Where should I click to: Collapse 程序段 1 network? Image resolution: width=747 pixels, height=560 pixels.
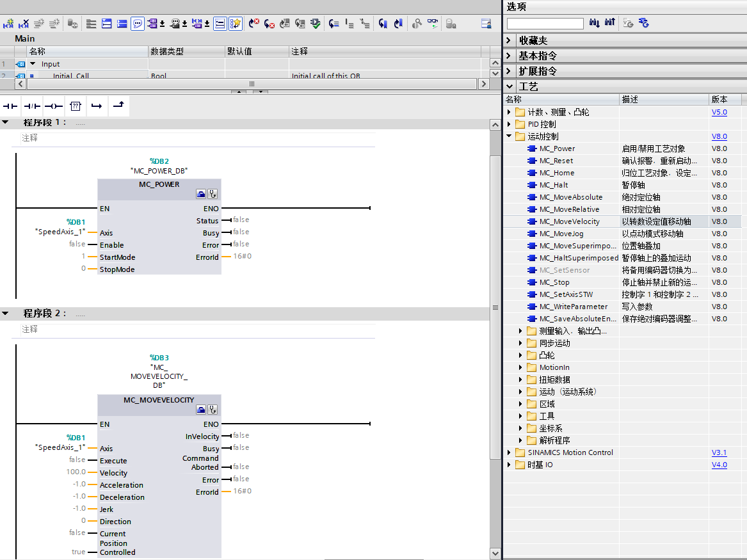[6, 122]
